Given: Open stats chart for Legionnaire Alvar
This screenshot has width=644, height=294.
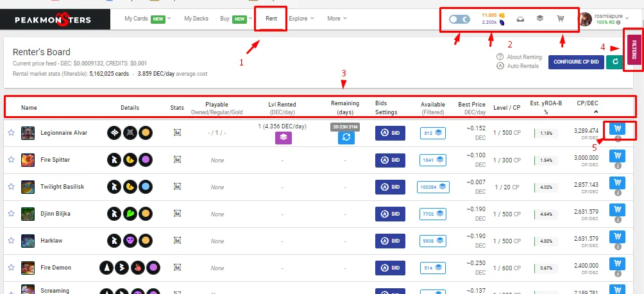Looking at the screenshot, I should pyautogui.click(x=177, y=133).
